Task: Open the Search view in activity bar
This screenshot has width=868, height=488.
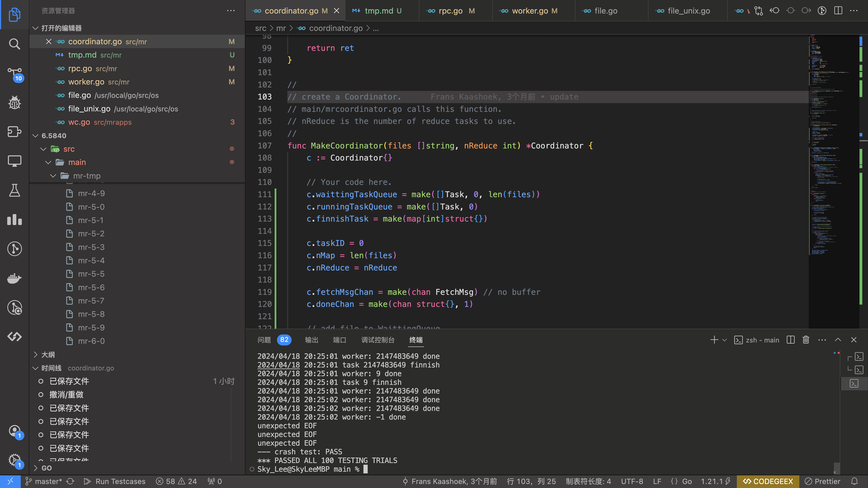Action: 14,44
